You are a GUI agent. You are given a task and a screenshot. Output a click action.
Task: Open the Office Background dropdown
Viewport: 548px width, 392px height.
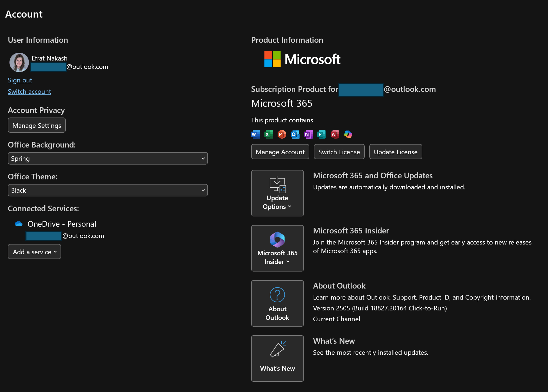(x=107, y=158)
